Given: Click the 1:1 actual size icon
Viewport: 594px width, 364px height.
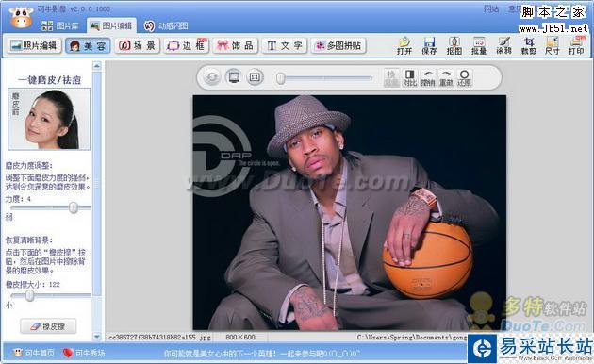Looking at the screenshot, I should 255,77.
